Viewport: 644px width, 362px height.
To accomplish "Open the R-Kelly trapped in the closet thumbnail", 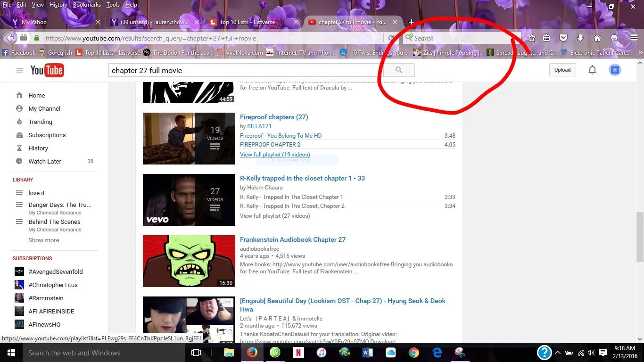I will point(189,200).
